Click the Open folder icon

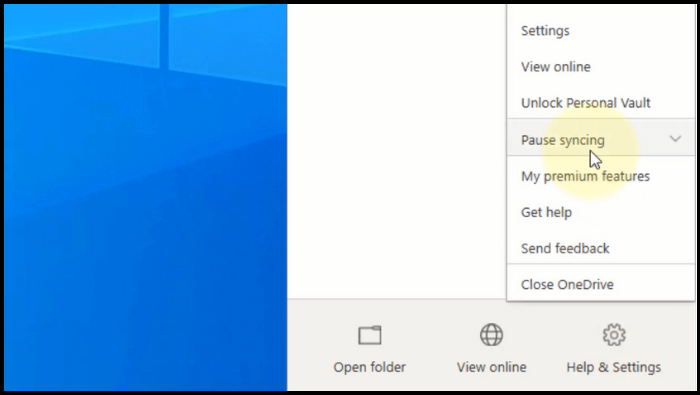(370, 335)
